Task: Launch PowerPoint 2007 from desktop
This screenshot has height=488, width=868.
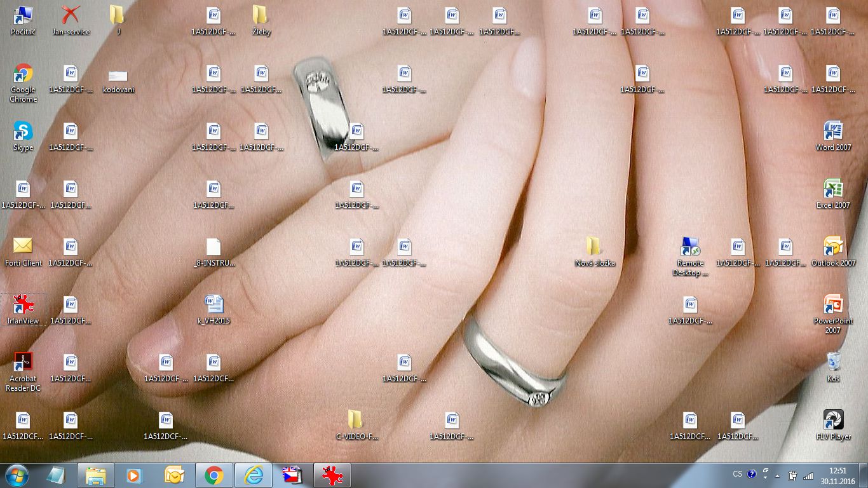Action: pos(833,306)
